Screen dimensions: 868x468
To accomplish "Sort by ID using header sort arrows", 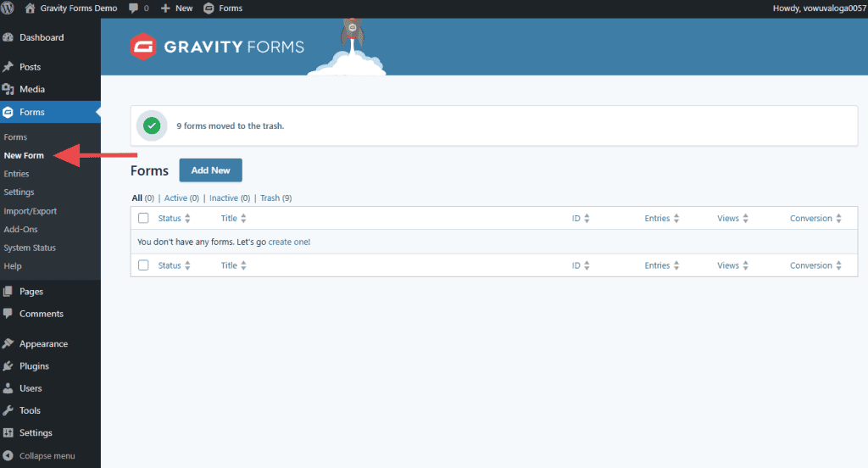I will tap(587, 218).
